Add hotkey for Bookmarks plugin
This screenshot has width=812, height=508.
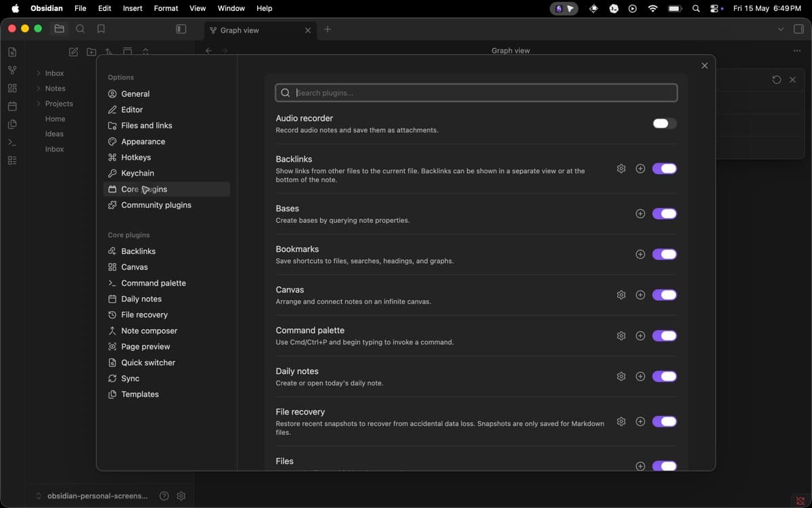click(640, 254)
